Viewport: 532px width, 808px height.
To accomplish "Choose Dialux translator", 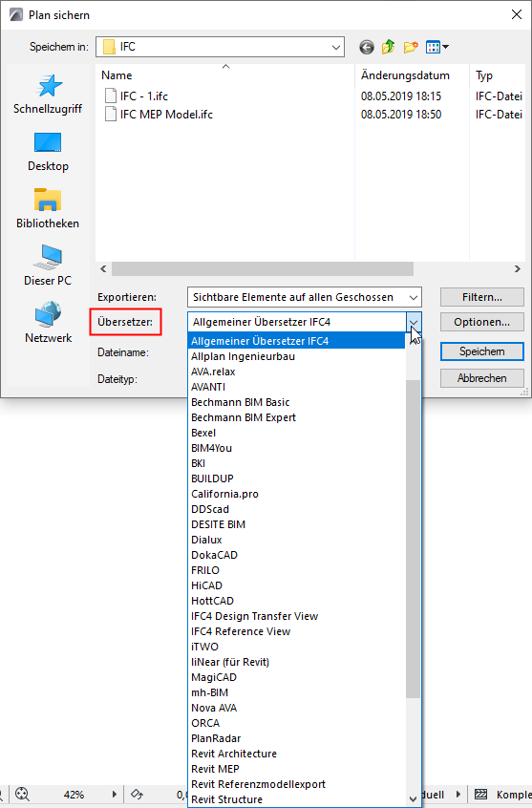I will (297, 540).
